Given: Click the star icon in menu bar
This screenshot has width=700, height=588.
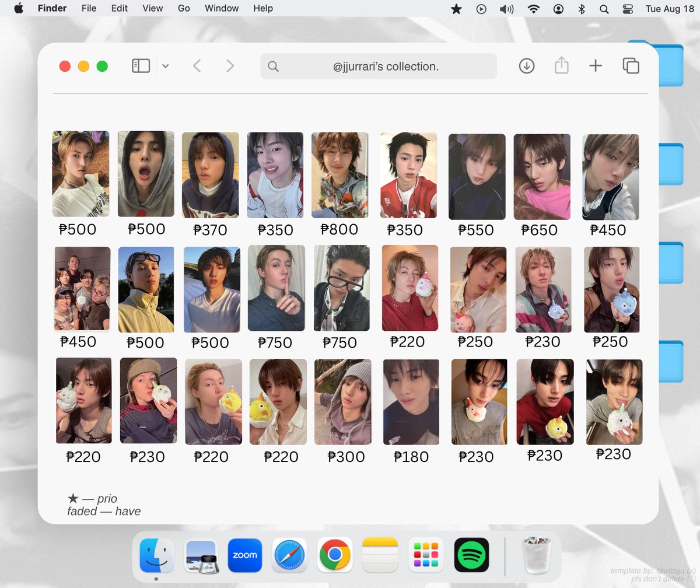Looking at the screenshot, I should (x=456, y=9).
